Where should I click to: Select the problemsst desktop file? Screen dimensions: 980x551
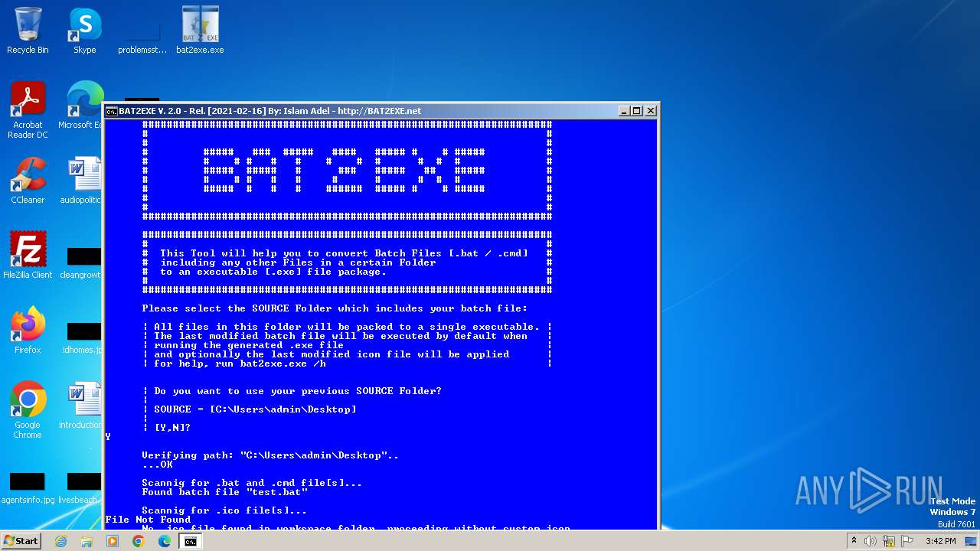coord(142,31)
